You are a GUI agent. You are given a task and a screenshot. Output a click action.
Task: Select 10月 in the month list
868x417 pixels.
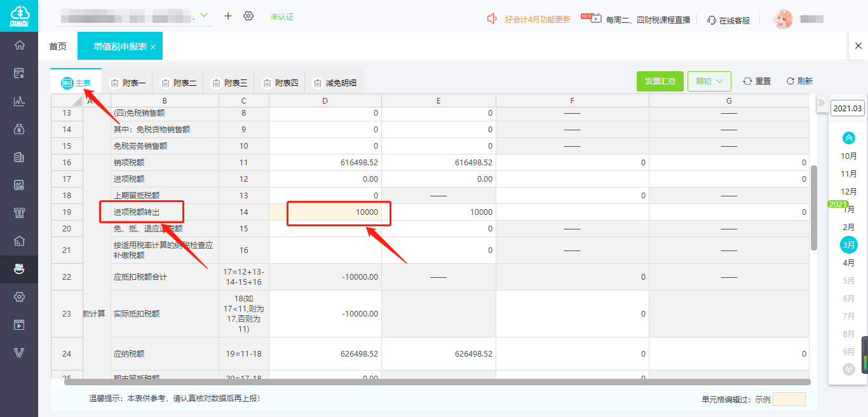[x=848, y=156]
